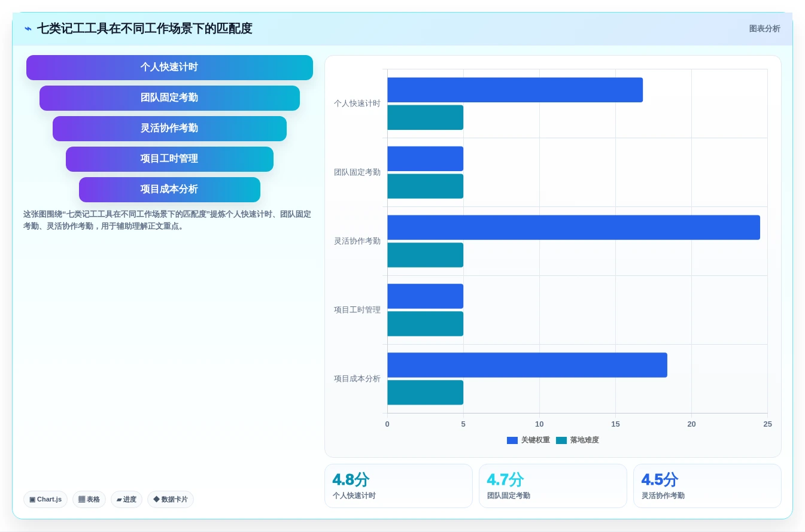Click the 数据卡片 tag chip
Viewport: 805px width, 532px height.
click(171, 499)
